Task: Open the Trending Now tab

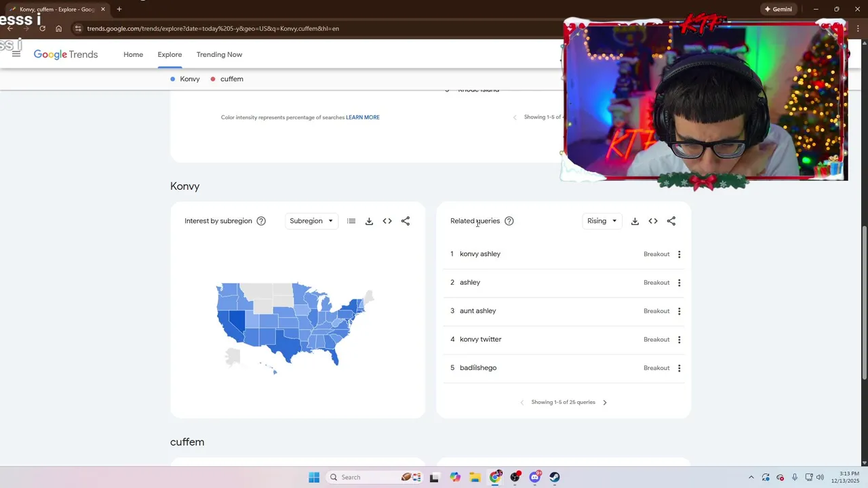Action: 219,54
